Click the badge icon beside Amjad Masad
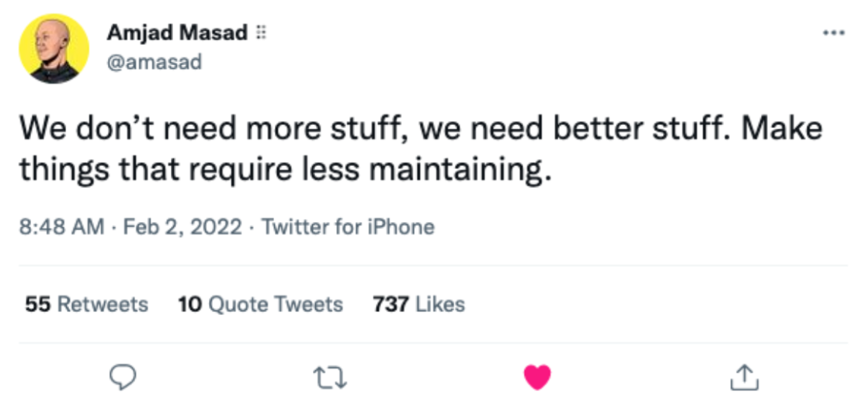The height and width of the screenshot is (409, 868). tap(261, 33)
